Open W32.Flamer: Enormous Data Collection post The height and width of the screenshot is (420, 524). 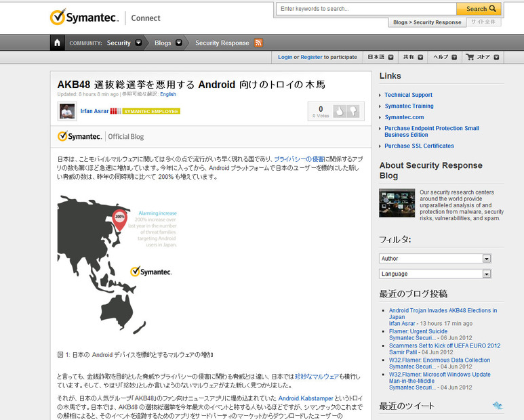click(439, 360)
